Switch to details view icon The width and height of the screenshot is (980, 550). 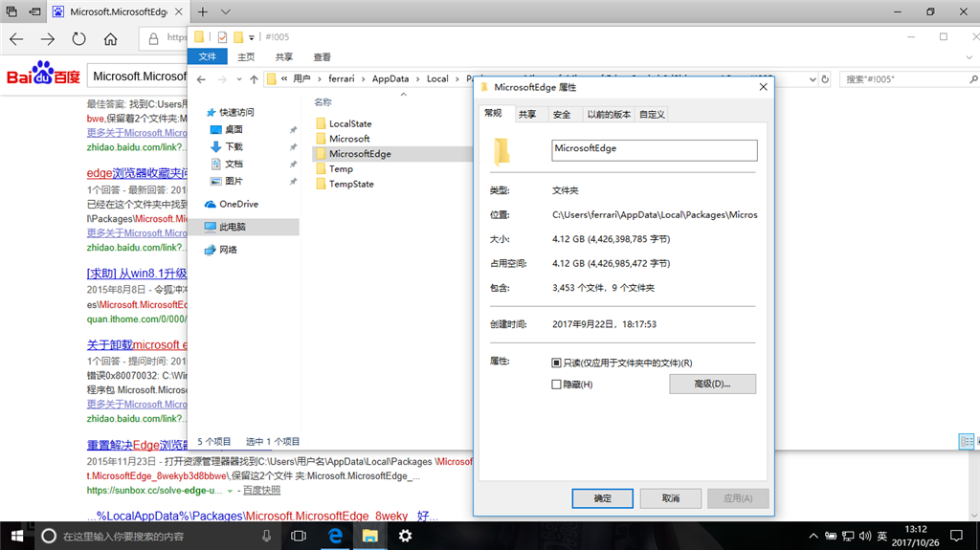click(967, 441)
